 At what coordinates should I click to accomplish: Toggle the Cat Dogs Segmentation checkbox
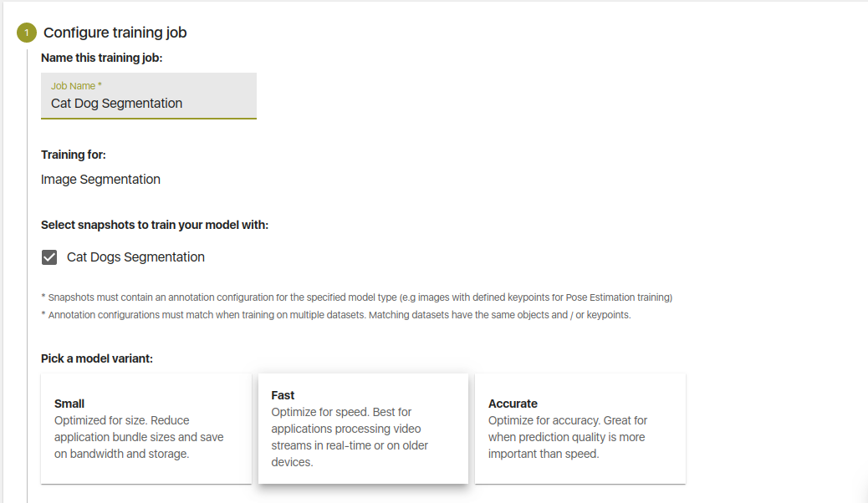50,257
